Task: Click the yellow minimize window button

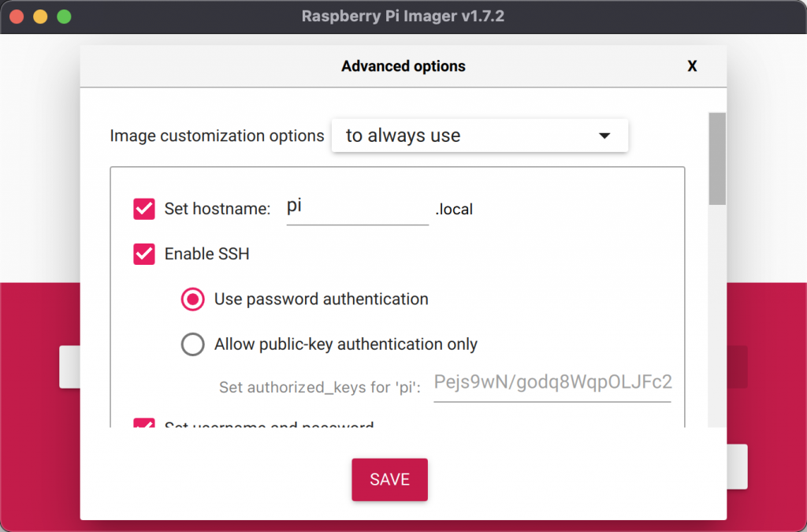Action: point(40,17)
